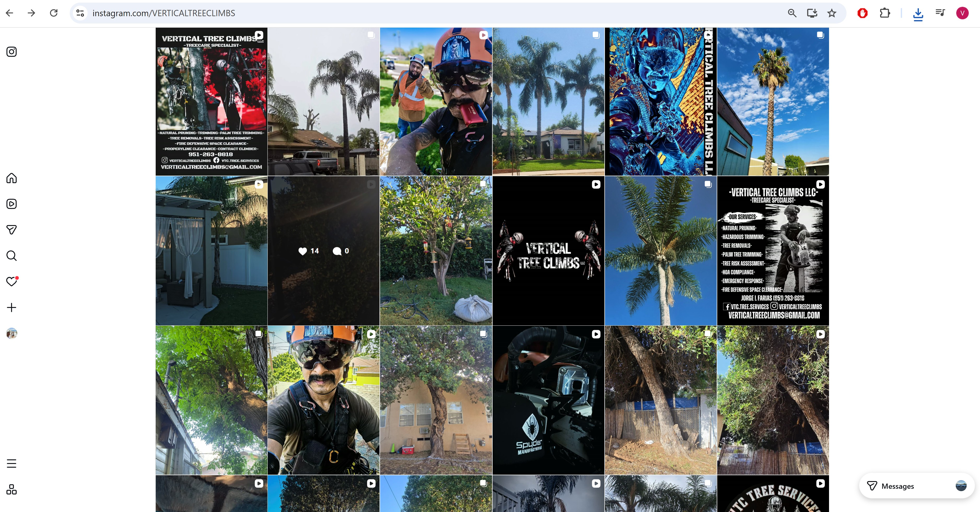980x512 pixels.
Task: View Notifications heart icon
Action: click(x=12, y=281)
